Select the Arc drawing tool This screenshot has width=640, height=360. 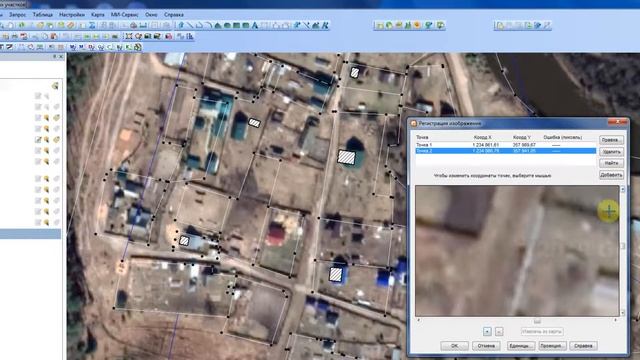coord(209,25)
